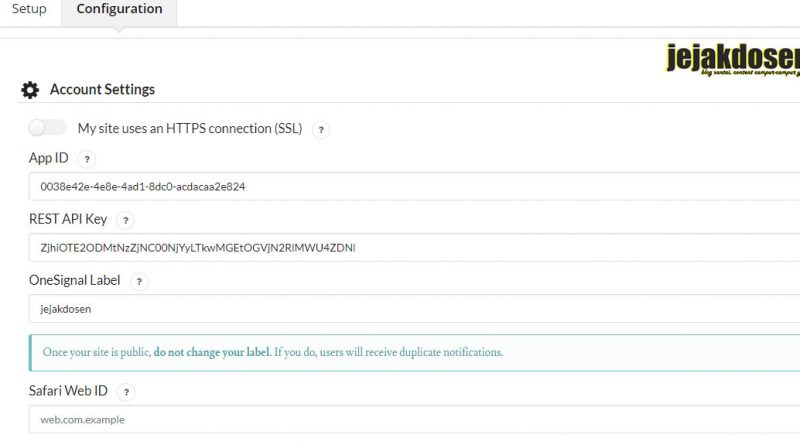Open help icon beside OneSignal Label
Image resolution: width=800 pixels, height=445 pixels.
click(139, 281)
